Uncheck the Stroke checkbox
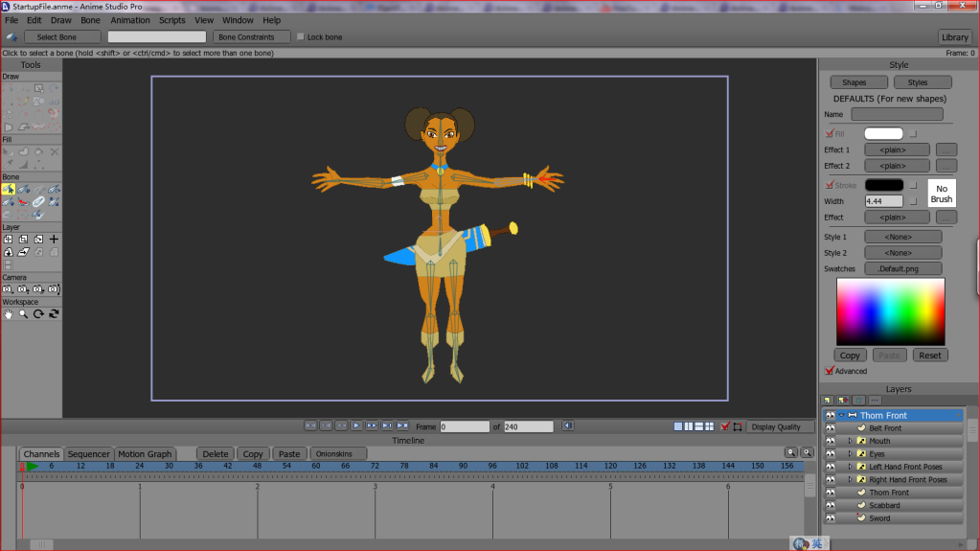Viewport: 980px width, 551px height. tap(830, 185)
